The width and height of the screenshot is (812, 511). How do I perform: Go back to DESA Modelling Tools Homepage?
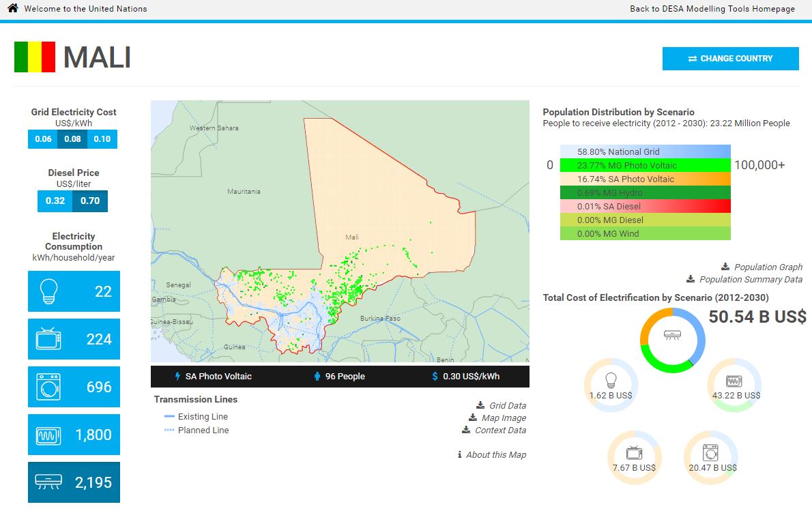coord(712,9)
